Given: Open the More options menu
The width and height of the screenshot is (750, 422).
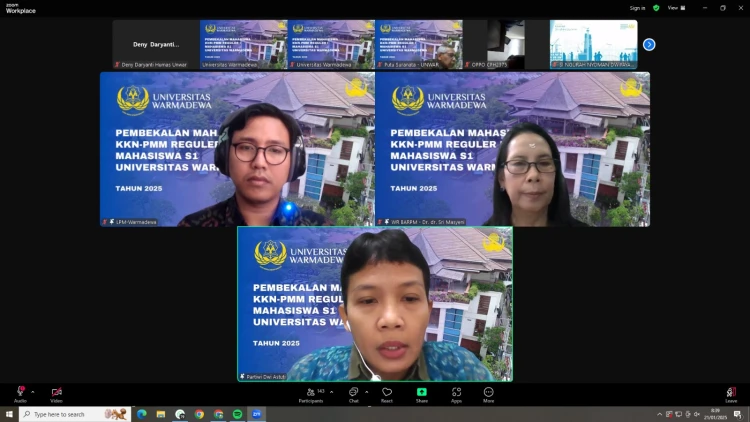Looking at the screenshot, I should [x=488, y=395].
